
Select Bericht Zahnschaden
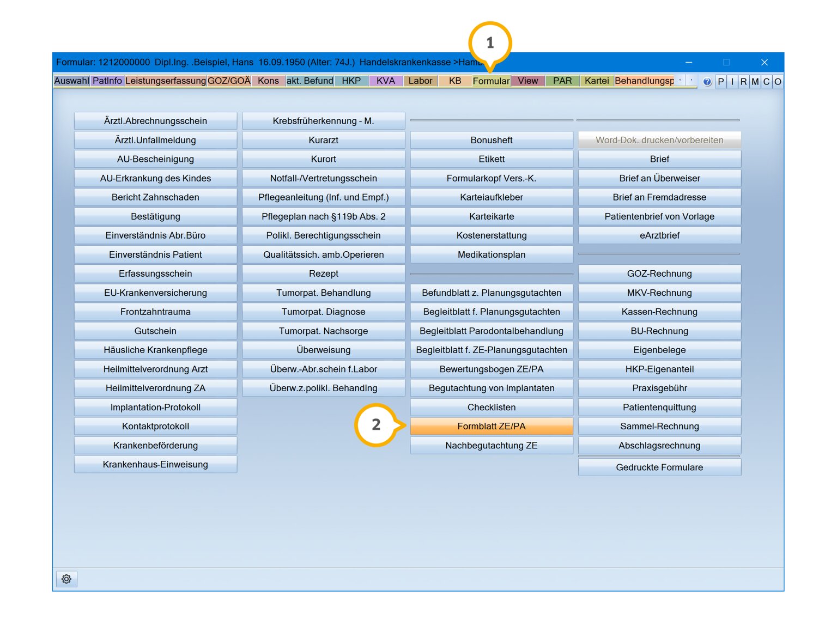[x=155, y=197]
